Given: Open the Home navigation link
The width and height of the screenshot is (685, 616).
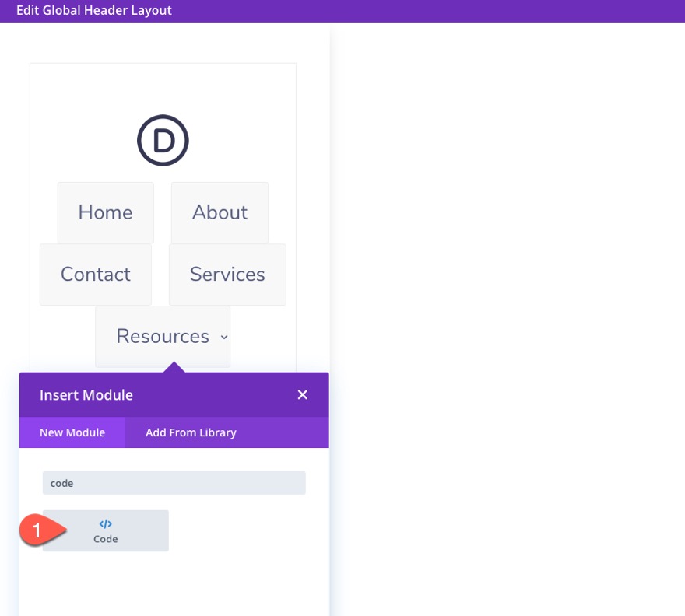Looking at the screenshot, I should (105, 212).
